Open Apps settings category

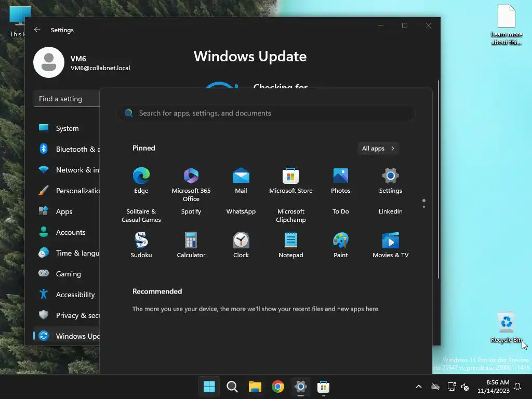point(66,211)
